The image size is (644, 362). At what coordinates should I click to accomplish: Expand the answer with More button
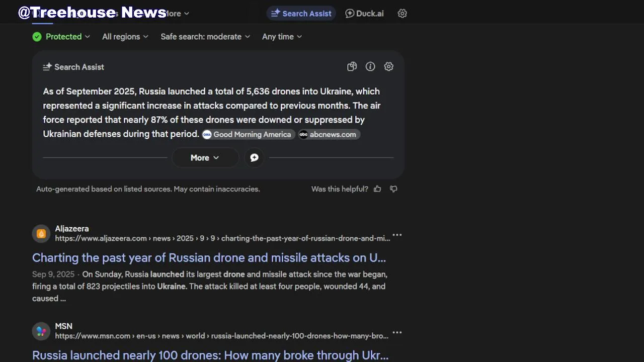coord(205,158)
